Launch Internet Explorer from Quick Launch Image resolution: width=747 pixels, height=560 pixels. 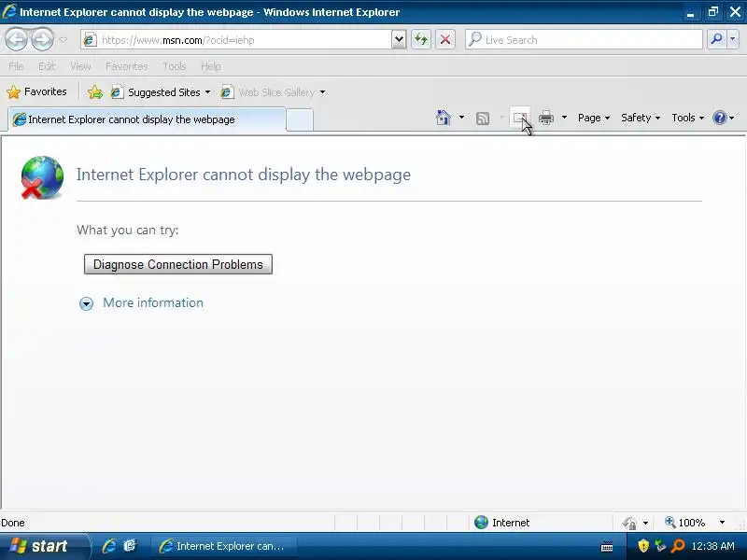pyautogui.click(x=109, y=546)
